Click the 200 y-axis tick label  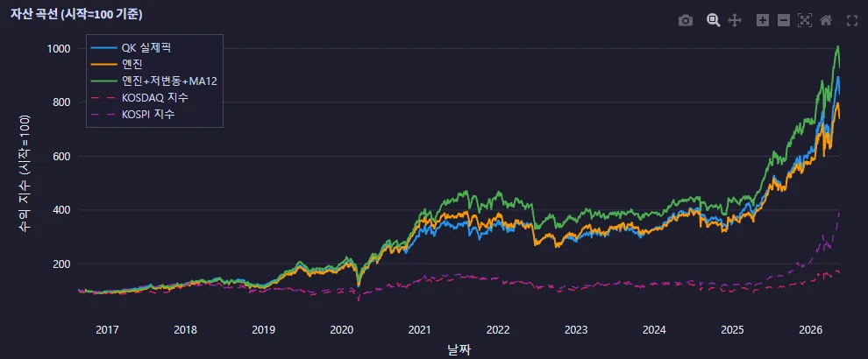pos(63,264)
